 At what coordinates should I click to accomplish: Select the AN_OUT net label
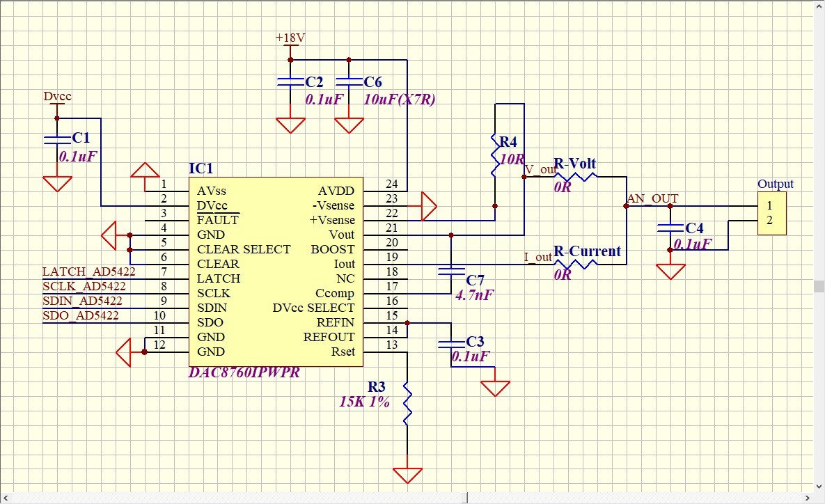[652, 199]
